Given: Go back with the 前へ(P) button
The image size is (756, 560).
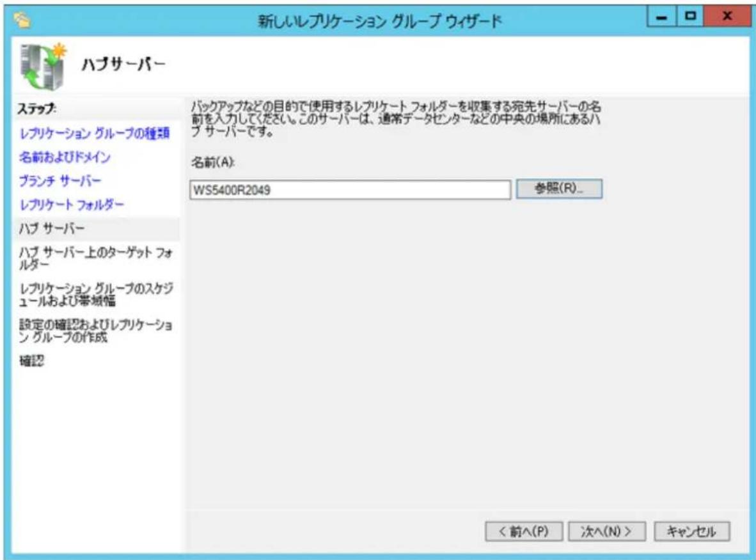Looking at the screenshot, I should coord(524,531).
